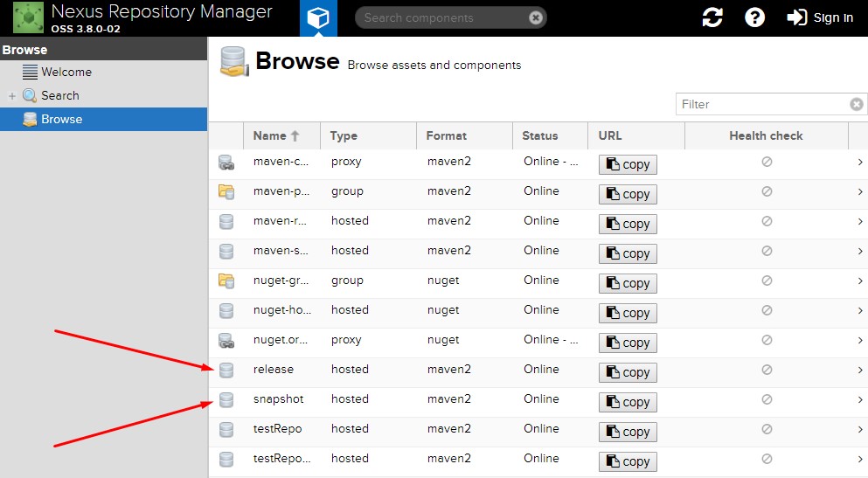Open maven-r... row chevron arrow
Viewport: 868px width, 478px height.
click(x=860, y=221)
